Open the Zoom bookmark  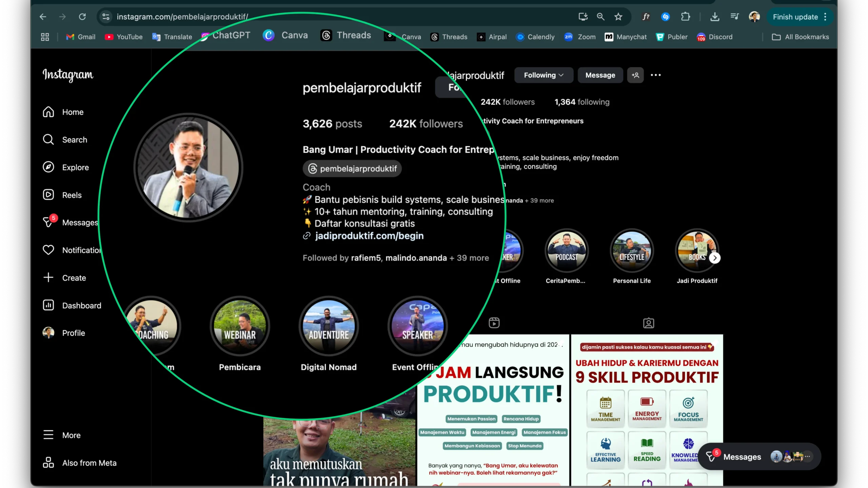click(x=580, y=37)
